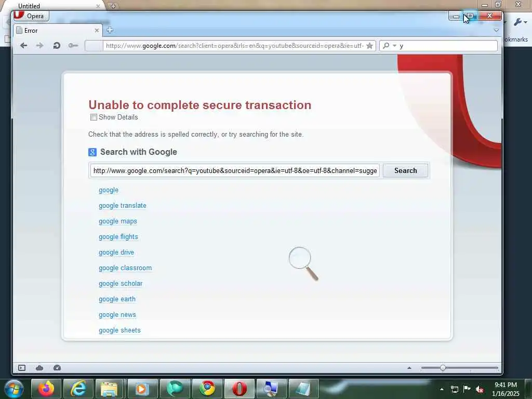Image resolution: width=532 pixels, height=399 pixels.
Task: Click the Opera address bar URL
Action: point(234,46)
